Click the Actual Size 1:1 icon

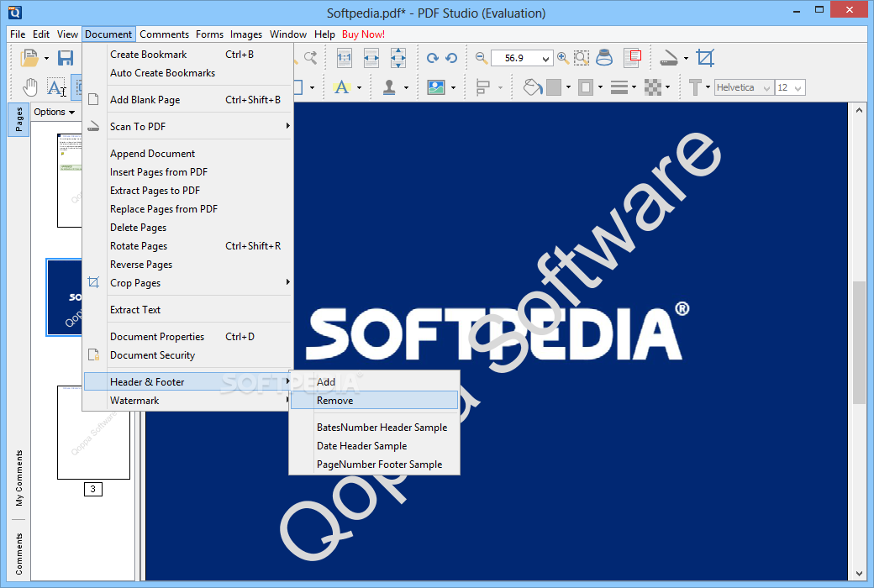pos(345,58)
